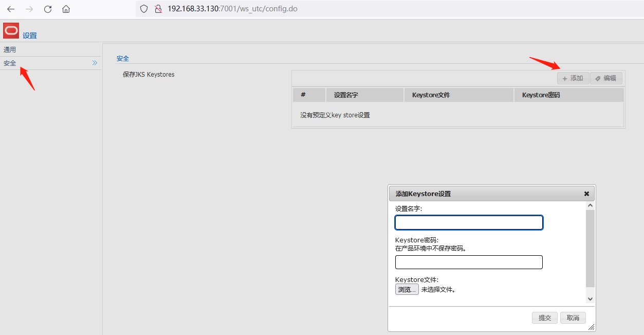Click the insecure connection lock icon

click(x=158, y=9)
